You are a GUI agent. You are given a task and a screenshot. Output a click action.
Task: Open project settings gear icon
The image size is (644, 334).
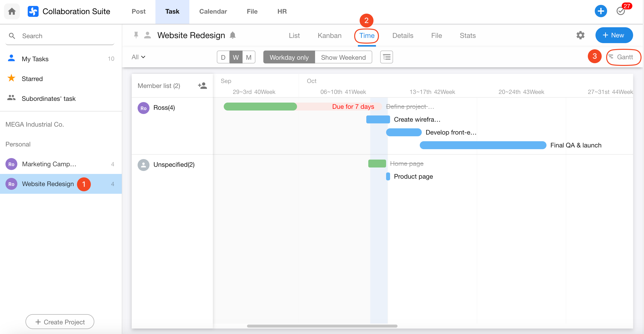(580, 35)
